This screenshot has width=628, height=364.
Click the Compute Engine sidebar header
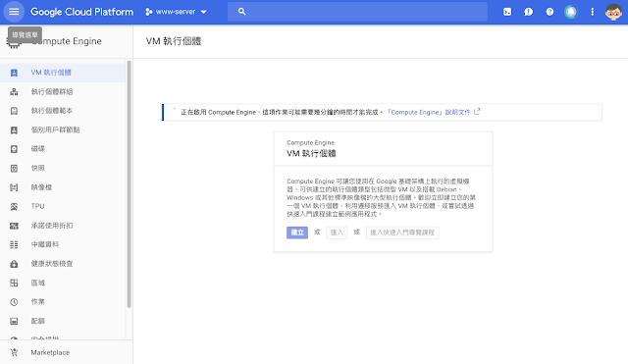[67, 41]
